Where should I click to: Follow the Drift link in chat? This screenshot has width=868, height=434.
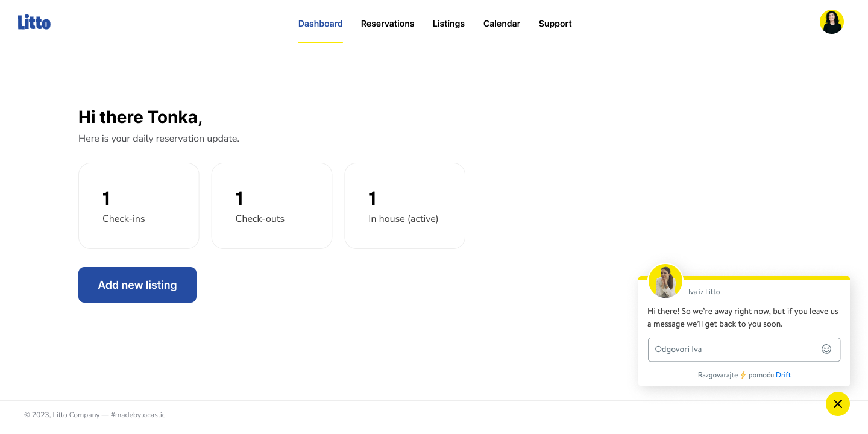click(x=783, y=375)
